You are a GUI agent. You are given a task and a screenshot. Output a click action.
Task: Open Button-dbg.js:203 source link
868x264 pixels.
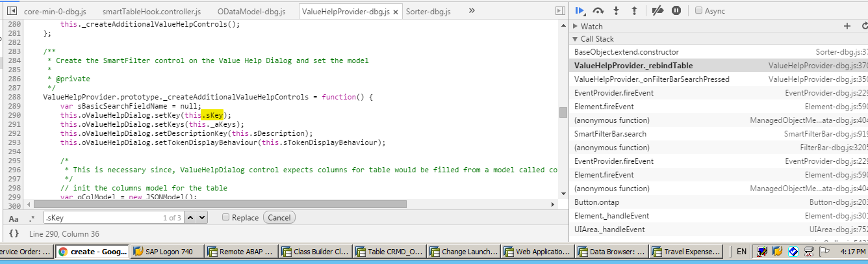click(839, 202)
